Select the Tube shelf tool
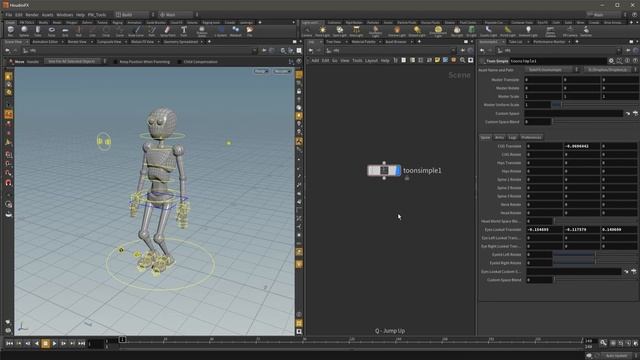The width and height of the screenshot is (640, 360). click(x=38, y=31)
